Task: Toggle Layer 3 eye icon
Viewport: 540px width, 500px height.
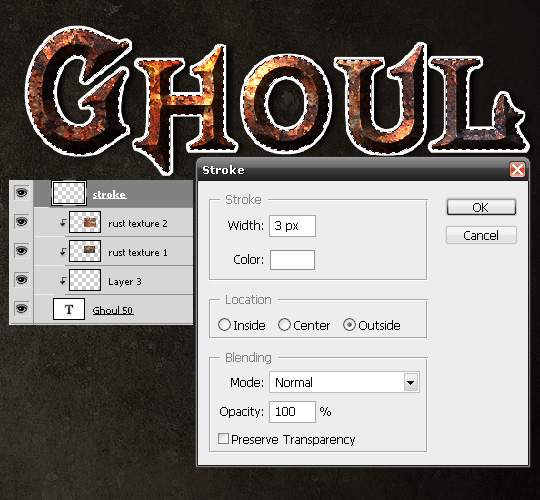Action: coord(21,280)
